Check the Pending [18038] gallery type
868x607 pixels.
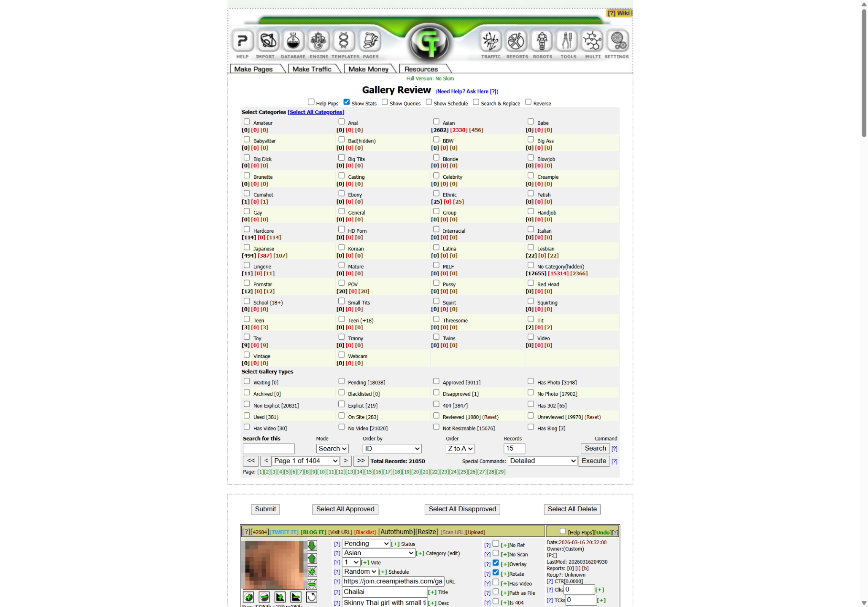342,381
